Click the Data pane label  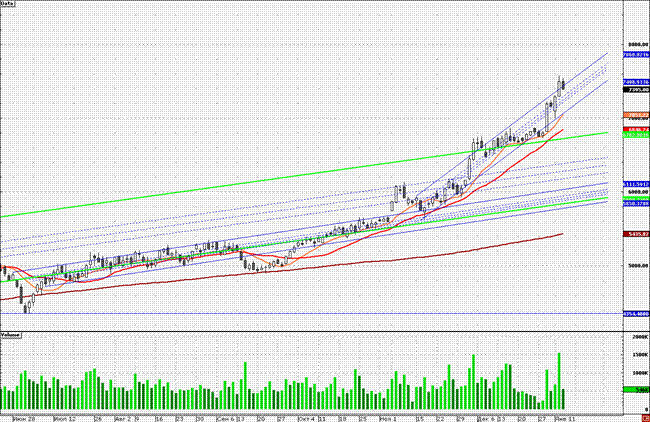[x=7, y=3]
